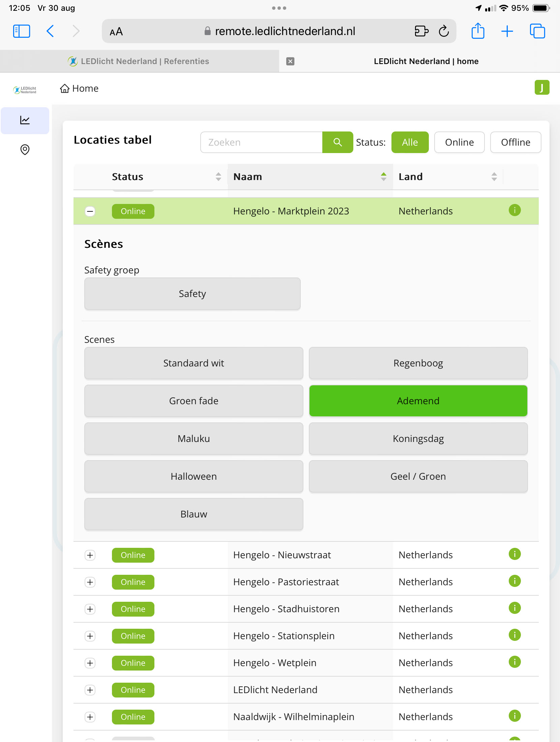
Task: Activate the Safety scene
Action: [x=192, y=294]
